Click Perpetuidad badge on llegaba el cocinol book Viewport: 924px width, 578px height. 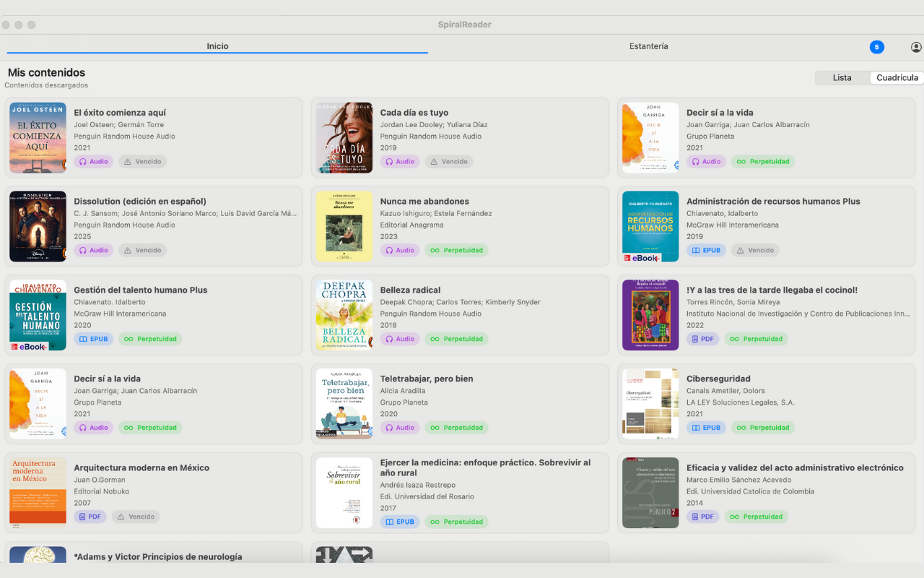tap(757, 339)
